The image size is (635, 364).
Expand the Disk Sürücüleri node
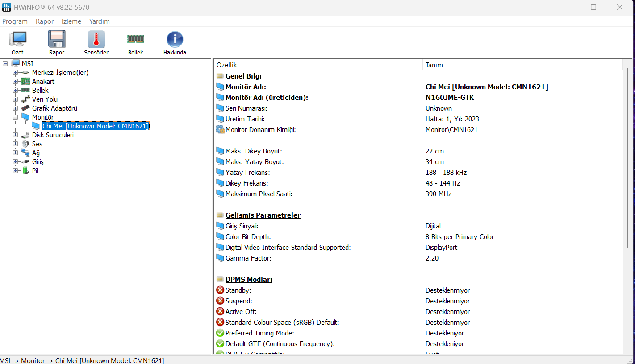(15, 135)
